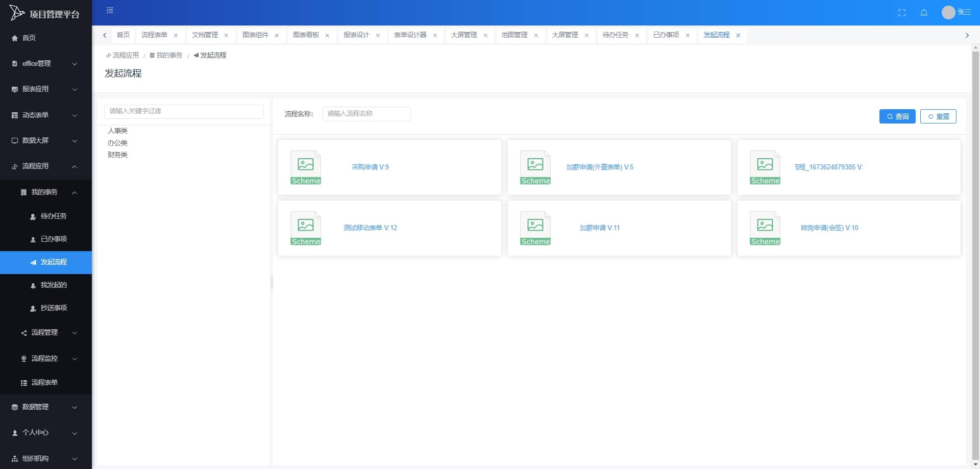Open the 加薪申请(外置表单) Scheme icon
Viewport: 980px width, 469px height.
click(x=535, y=167)
